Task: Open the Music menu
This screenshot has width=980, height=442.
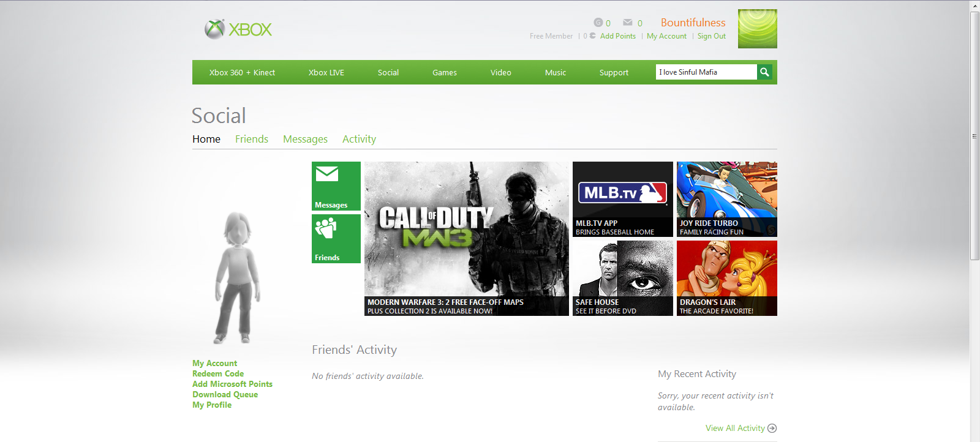Action: coord(556,72)
